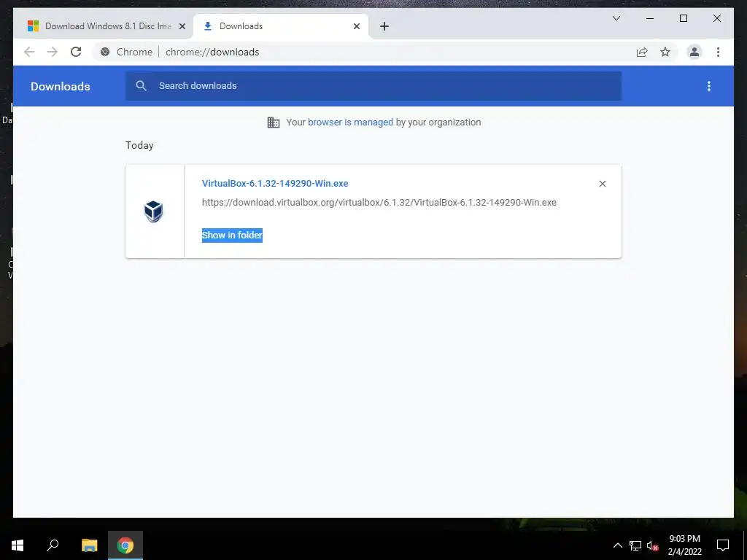Screen dimensions: 747x560
Task: Open the tab search chevron
Action: [616, 18]
